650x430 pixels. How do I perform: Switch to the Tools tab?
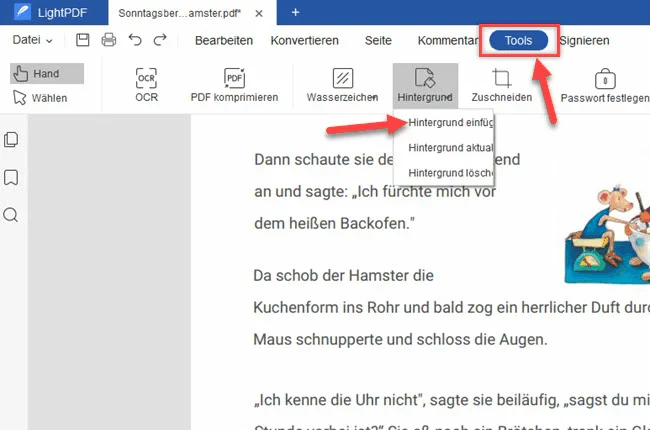pos(519,40)
